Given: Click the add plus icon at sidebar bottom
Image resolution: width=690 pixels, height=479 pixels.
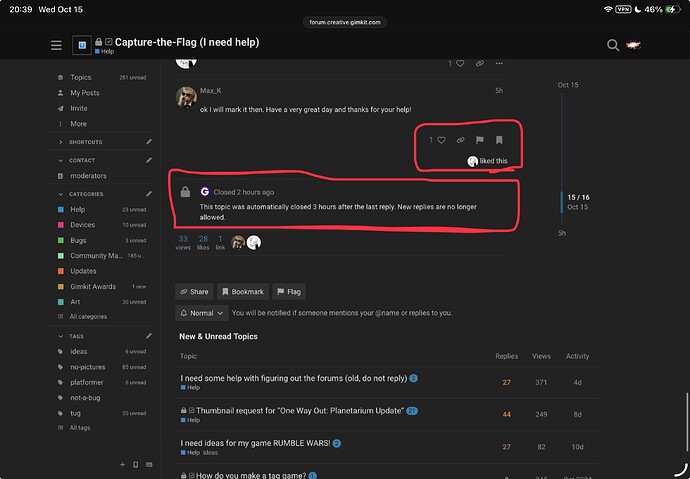Looking at the screenshot, I should [122, 464].
